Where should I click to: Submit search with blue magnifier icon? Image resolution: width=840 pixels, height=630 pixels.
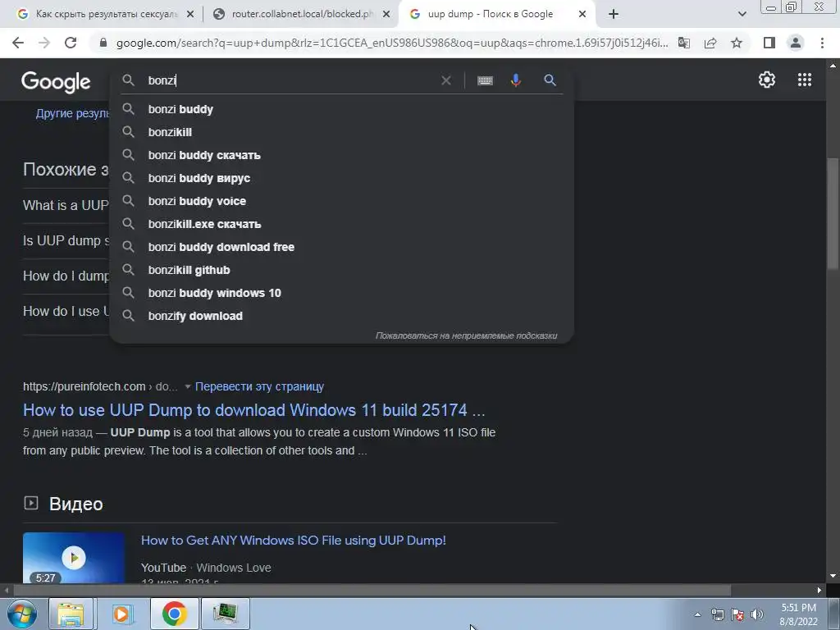550,80
